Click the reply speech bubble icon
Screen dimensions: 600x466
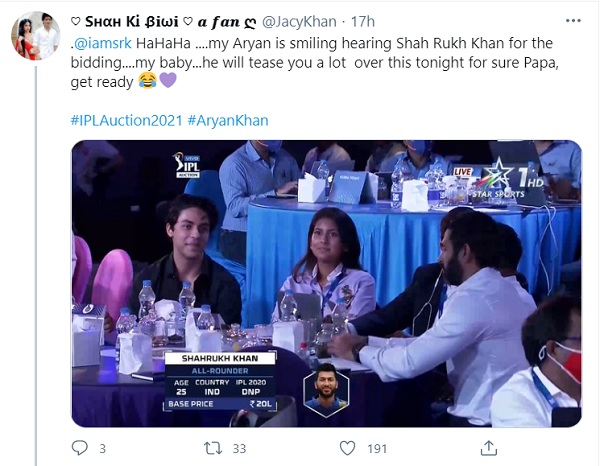tap(80, 448)
